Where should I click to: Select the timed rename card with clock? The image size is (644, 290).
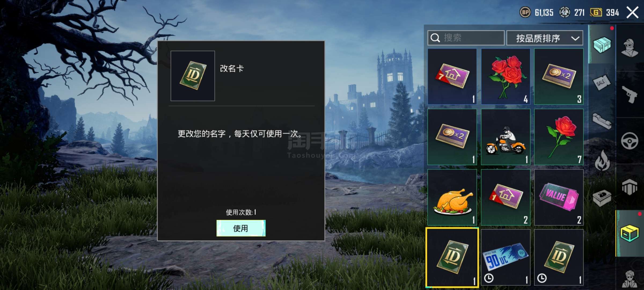tap(559, 257)
